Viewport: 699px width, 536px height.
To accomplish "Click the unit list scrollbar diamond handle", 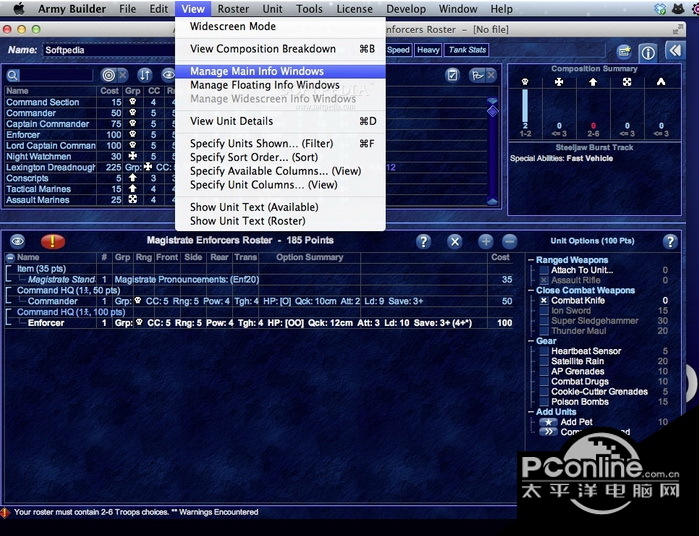I will pos(493,111).
